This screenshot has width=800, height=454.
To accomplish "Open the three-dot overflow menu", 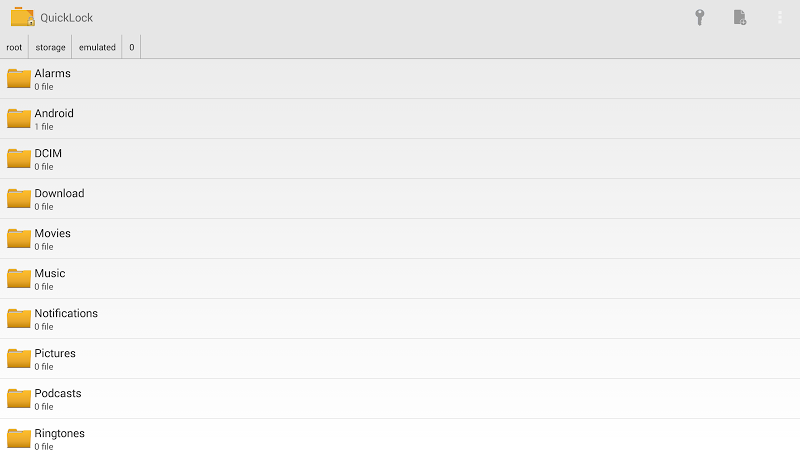I will point(779,18).
